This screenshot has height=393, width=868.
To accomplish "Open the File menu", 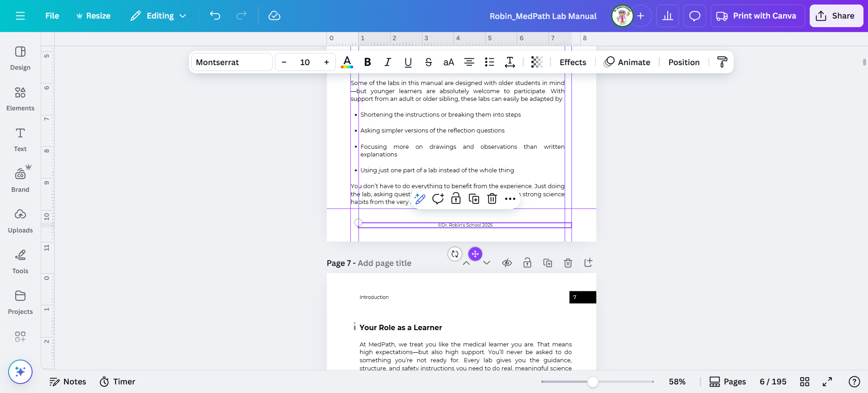I will pos(52,16).
